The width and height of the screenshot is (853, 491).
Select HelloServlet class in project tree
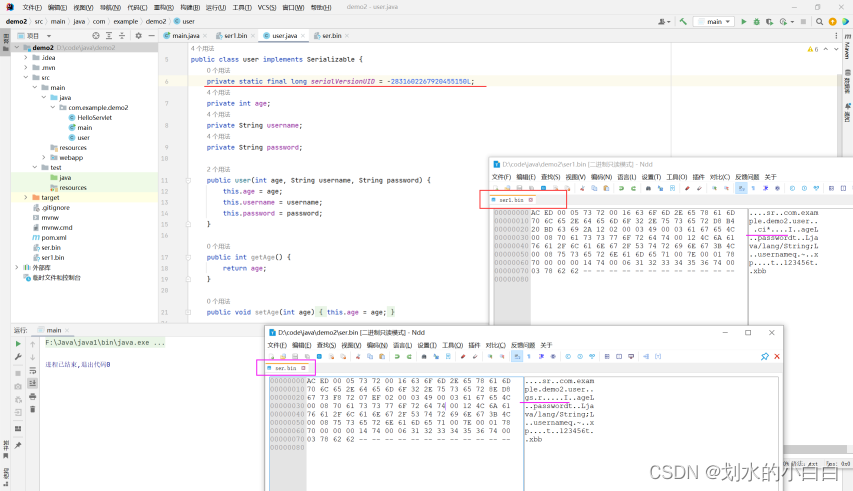pos(94,117)
